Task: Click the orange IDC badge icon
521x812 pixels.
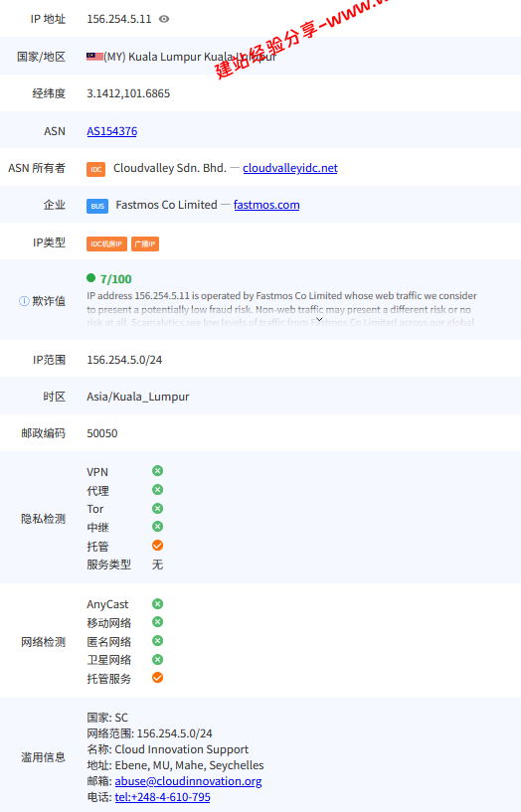Action: coord(95,169)
